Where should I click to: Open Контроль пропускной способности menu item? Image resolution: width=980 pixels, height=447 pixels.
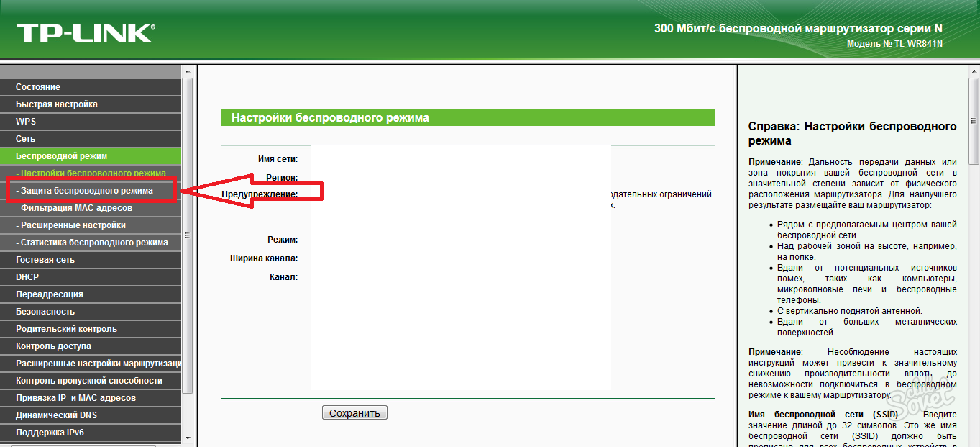pyautogui.click(x=90, y=381)
